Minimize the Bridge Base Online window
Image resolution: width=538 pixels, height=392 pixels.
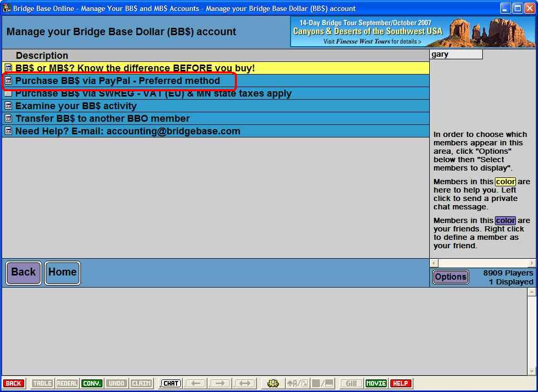pyautogui.click(x=505, y=8)
